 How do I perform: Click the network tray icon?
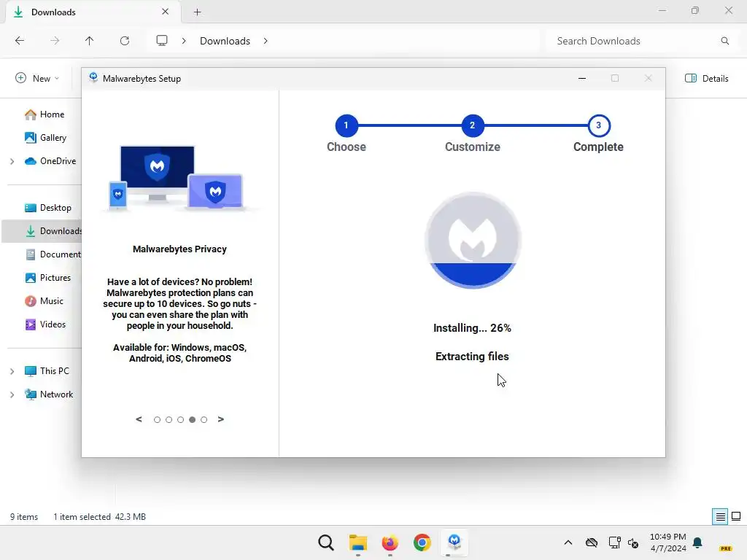tap(614, 542)
